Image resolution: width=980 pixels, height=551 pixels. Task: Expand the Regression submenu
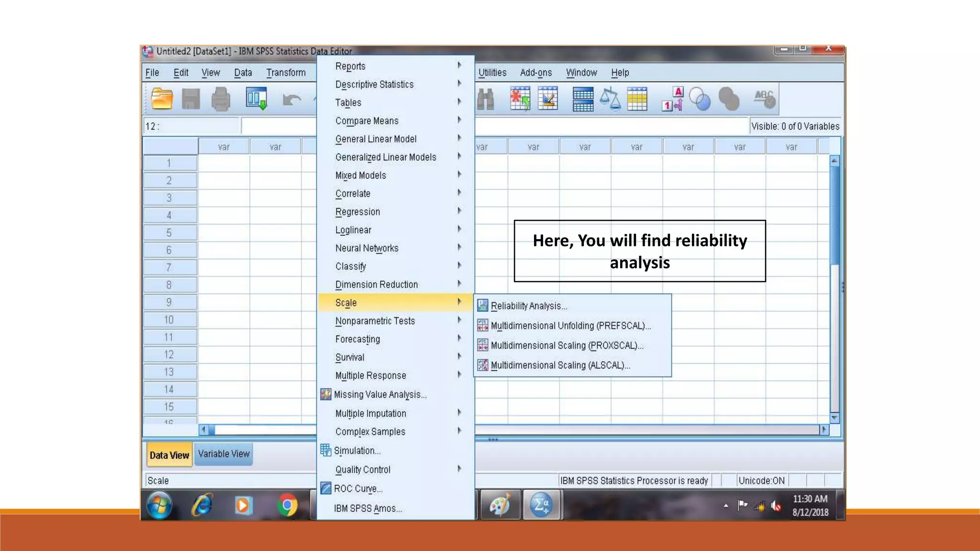[x=395, y=211]
